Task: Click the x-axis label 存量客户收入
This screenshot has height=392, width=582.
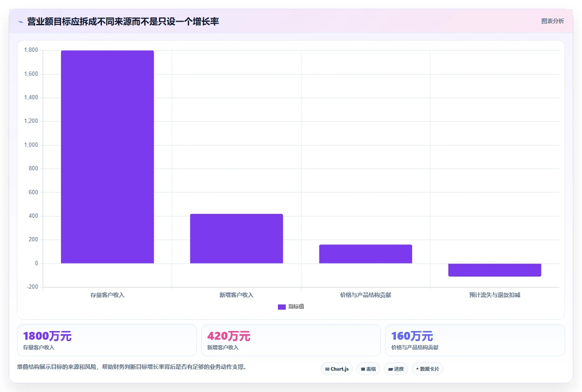Action: [x=107, y=295]
